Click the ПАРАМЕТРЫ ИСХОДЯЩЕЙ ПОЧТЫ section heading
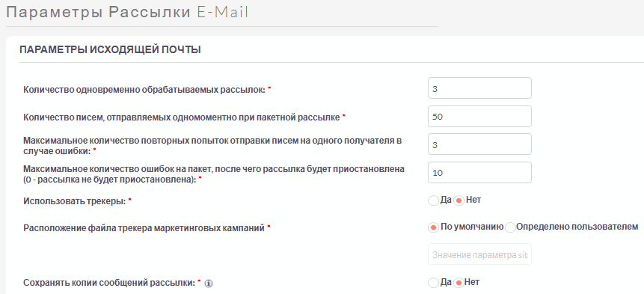This screenshot has height=294, width=644. (110, 50)
